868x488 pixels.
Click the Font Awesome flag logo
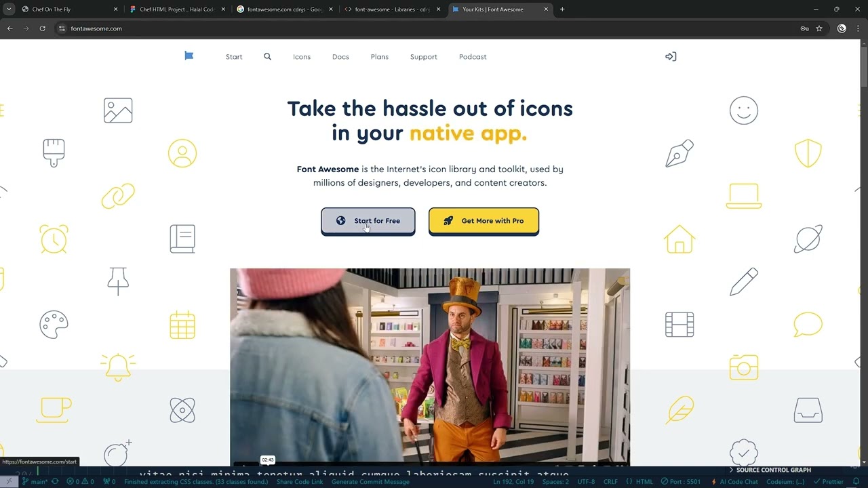pos(189,56)
